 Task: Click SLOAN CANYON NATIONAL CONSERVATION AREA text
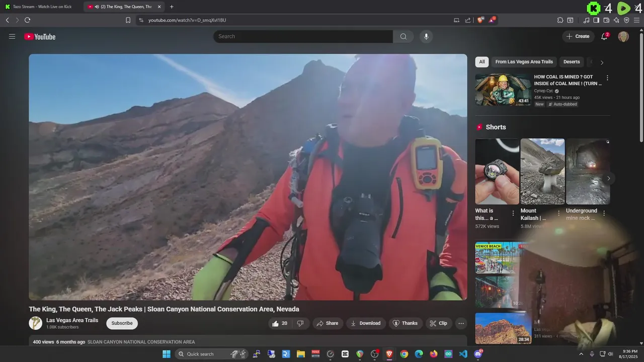(x=141, y=342)
